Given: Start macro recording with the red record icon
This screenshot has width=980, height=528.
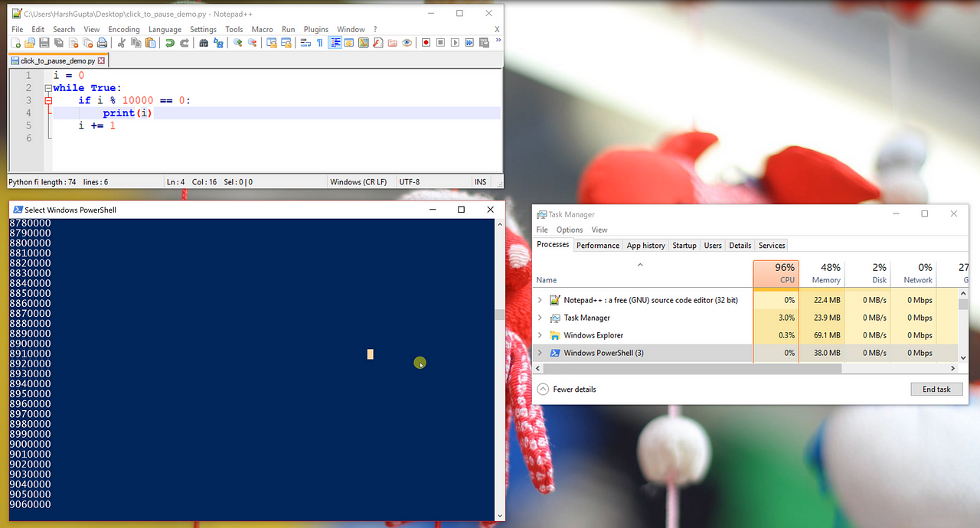Looking at the screenshot, I should 426,43.
